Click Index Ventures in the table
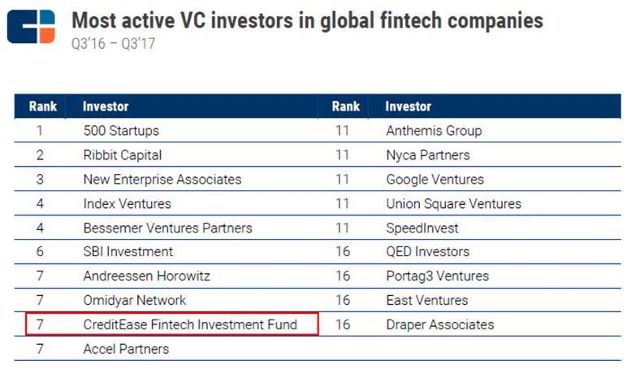Viewport: 640px width, 387px height. click(127, 203)
